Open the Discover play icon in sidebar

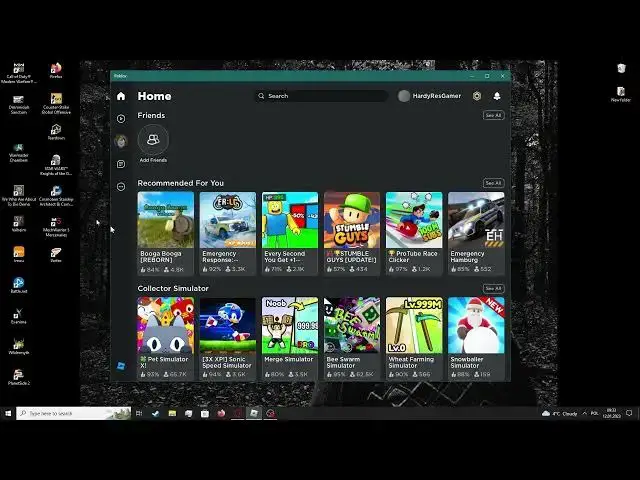121,119
